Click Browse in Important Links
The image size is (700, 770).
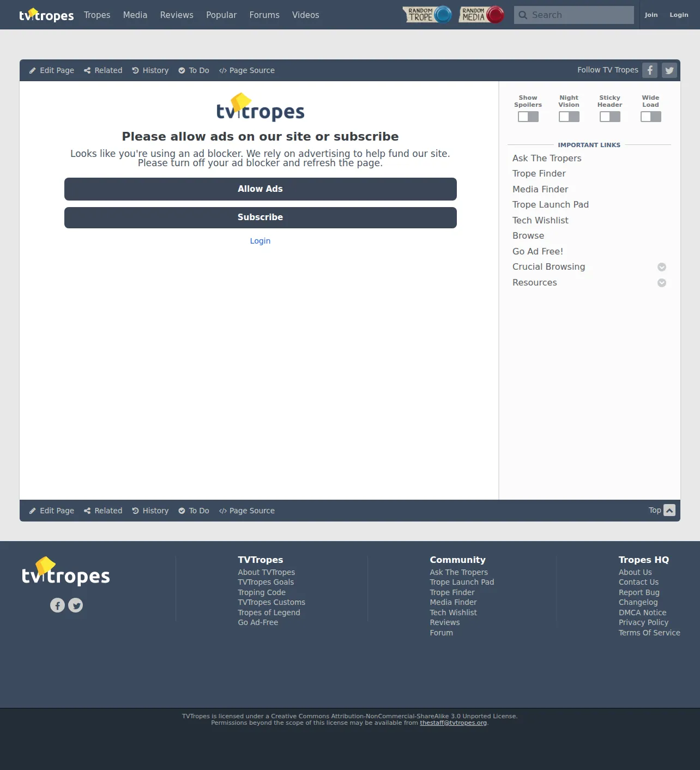(x=528, y=236)
